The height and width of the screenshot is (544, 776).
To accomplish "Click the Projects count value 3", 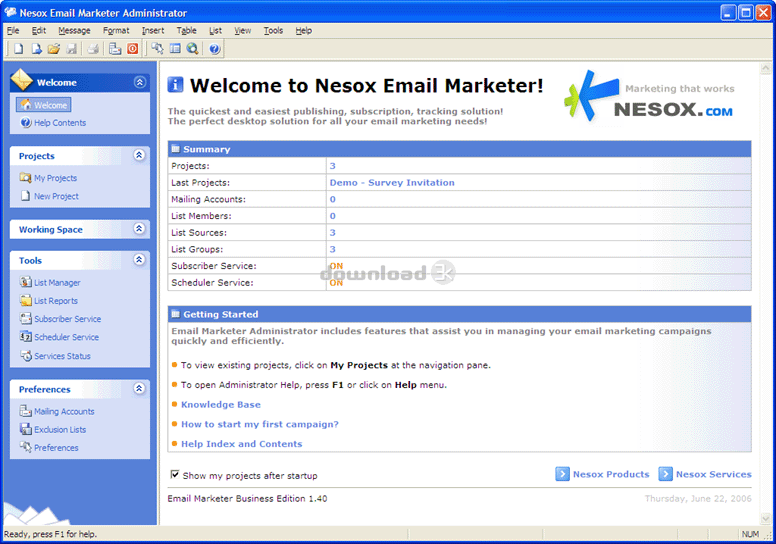I will tap(333, 166).
